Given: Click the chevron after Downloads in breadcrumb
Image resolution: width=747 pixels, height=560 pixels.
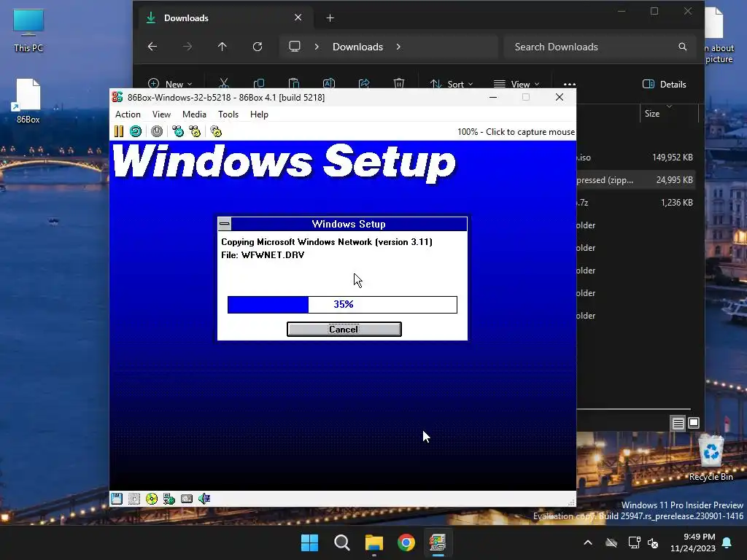Looking at the screenshot, I should [x=398, y=47].
